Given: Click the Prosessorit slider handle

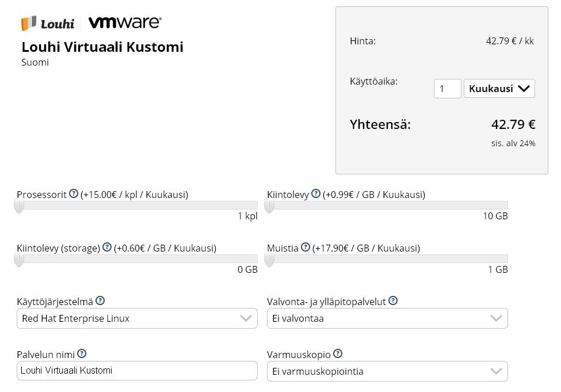Looking at the screenshot, I should (x=19, y=207).
